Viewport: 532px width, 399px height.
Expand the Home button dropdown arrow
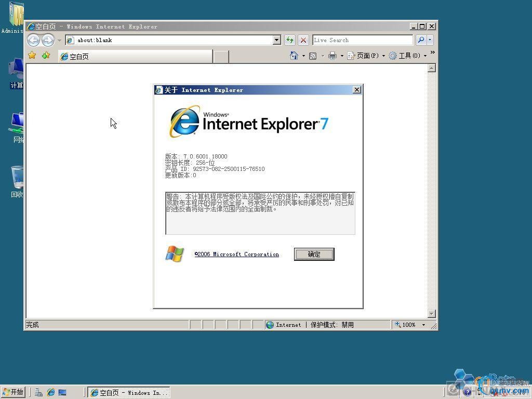click(x=303, y=56)
